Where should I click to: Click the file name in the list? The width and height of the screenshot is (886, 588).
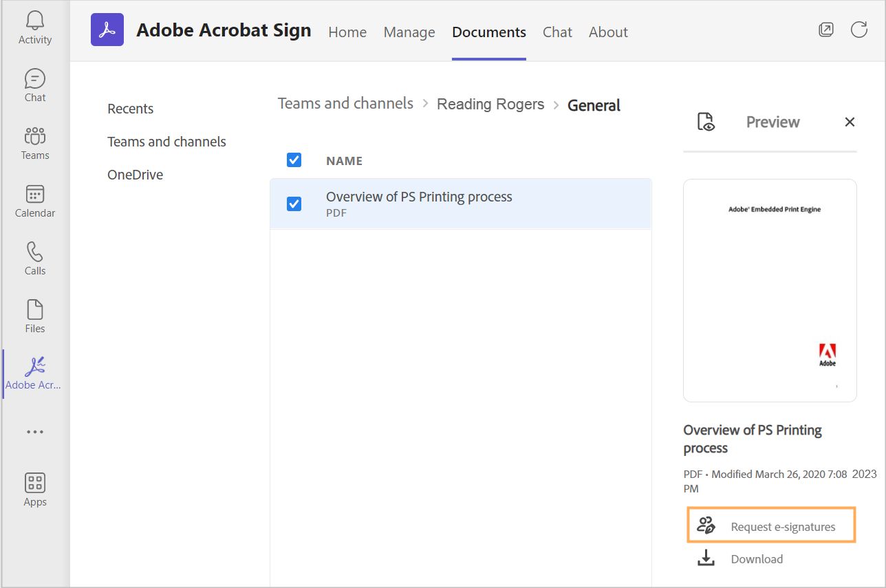point(419,197)
